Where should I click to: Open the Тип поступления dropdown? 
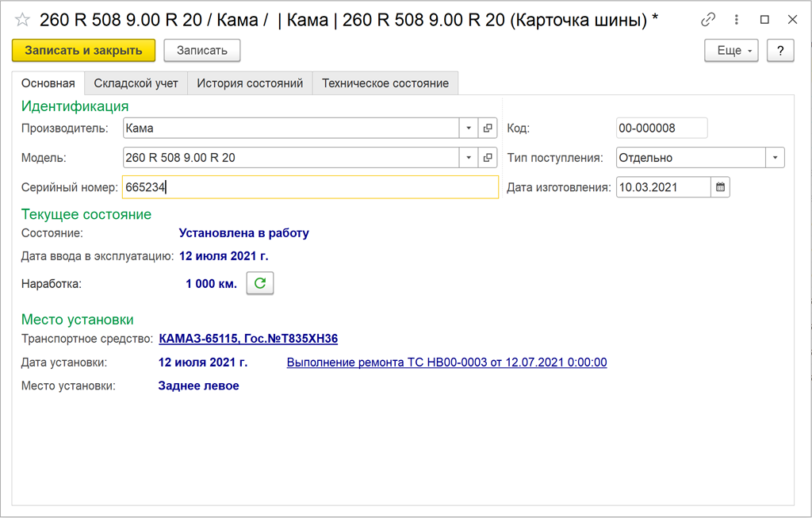775,158
